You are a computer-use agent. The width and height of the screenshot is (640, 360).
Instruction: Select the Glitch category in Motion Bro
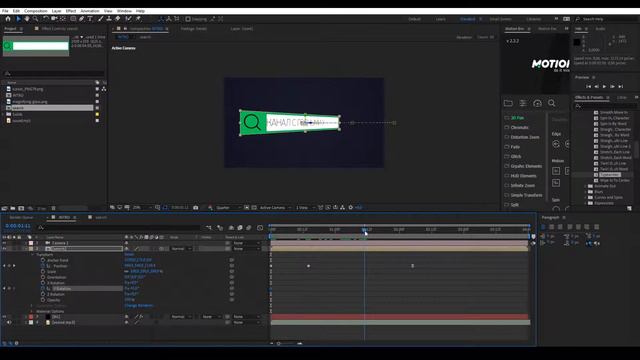tap(516, 156)
